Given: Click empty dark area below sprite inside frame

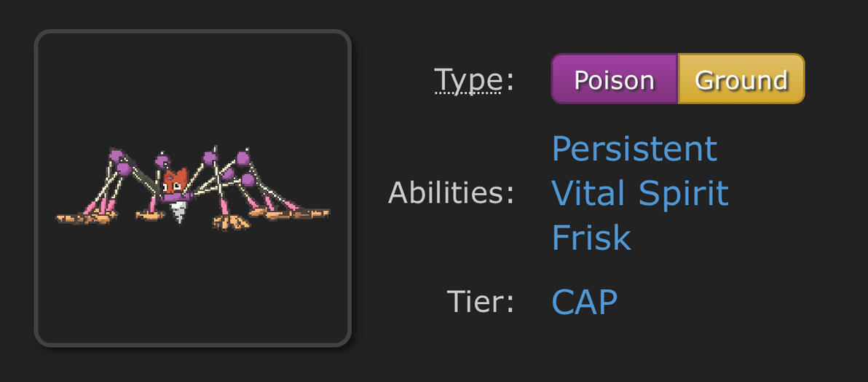Looking at the screenshot, I should [193, 292].
